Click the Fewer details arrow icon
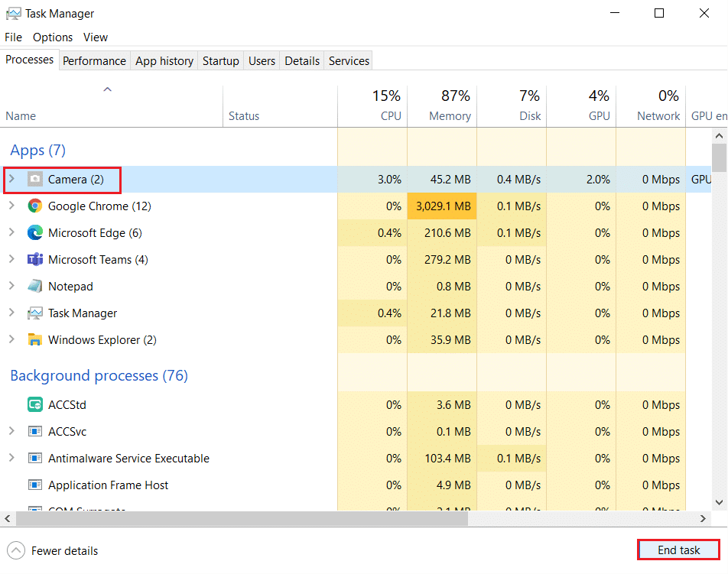The image size is (728, 574). pyautogui.click(x=16, y=550)
